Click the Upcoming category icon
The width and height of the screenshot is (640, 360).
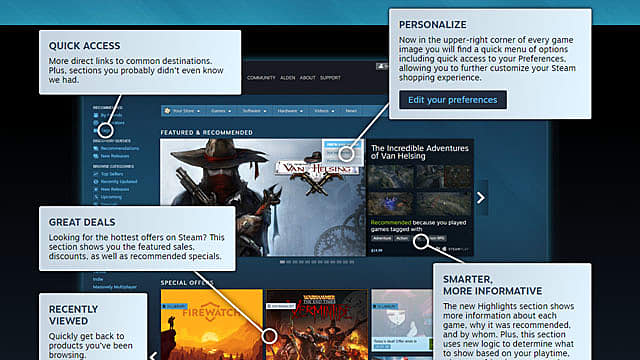pos(96,197)
